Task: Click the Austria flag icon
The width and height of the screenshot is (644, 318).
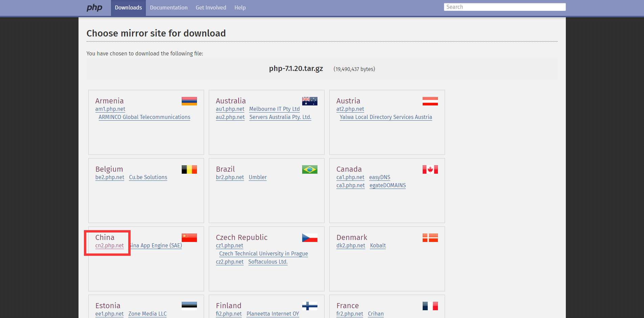Action: click(x=430, y=101)
